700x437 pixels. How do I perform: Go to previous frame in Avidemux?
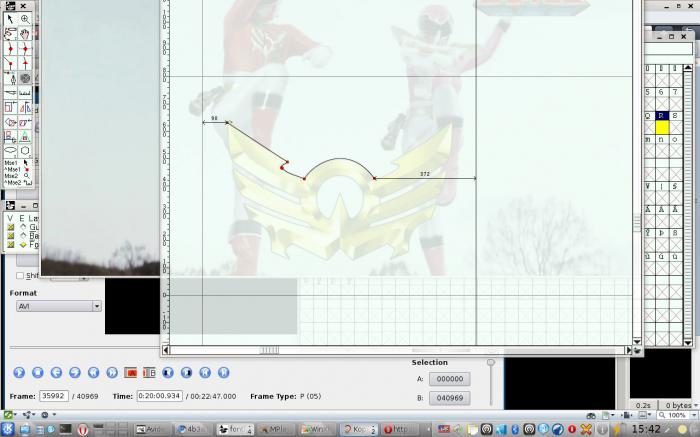(x=56, y=372)
